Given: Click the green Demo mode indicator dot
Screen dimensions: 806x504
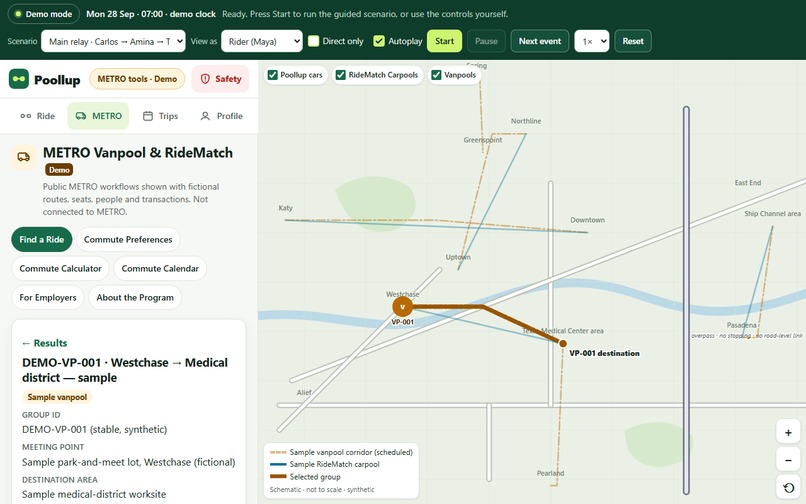Looking at the screenshot, I should point(18,14).
